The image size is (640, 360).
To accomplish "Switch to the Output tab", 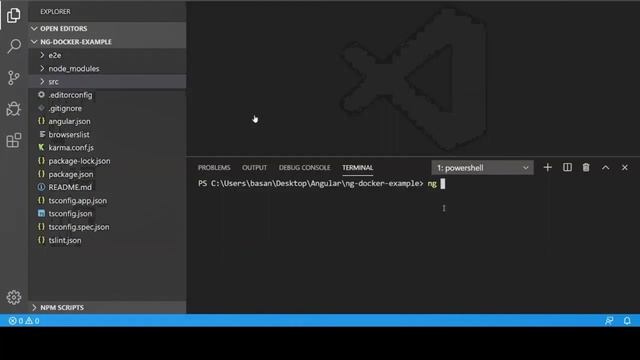I will [x=254, y=168].
